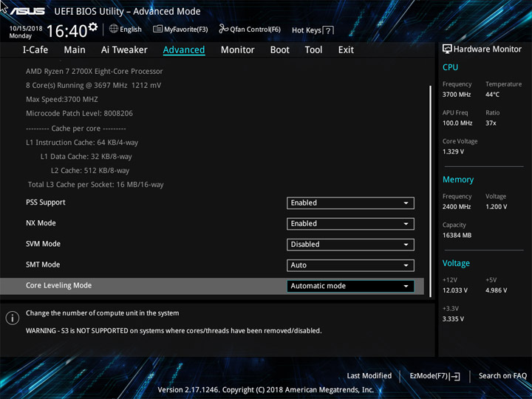Screen dimensions: 532x399
Task: Select the SVM Mode setting label
Action: [43, 244]
